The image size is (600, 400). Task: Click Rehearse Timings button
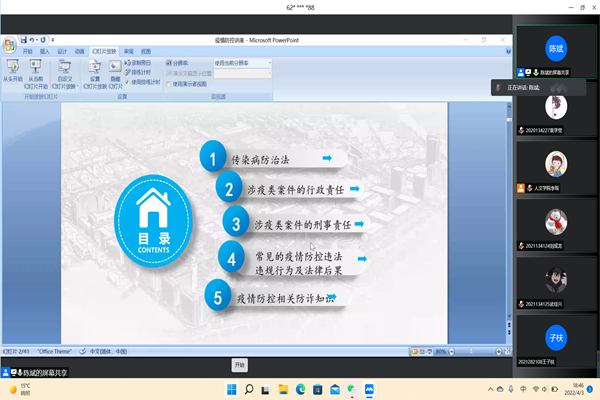(141, 71)
